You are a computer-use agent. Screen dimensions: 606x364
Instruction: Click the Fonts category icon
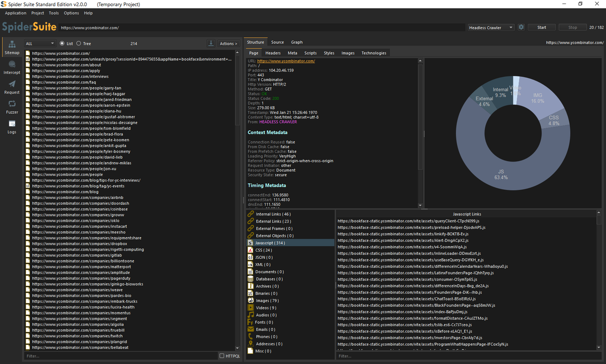pyautogui.click(x=250, y=322)
